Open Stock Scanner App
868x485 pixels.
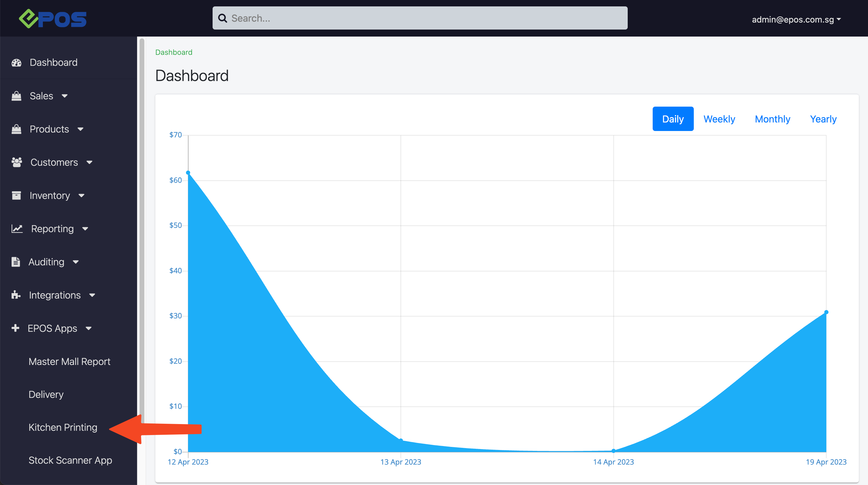click(x=70, y=460)
